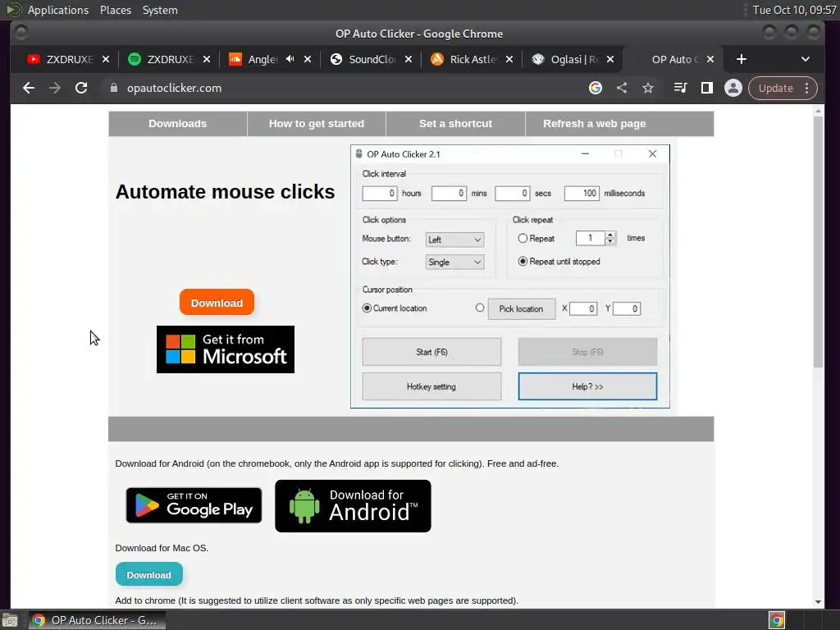Open the System menu

click(160, 10)
